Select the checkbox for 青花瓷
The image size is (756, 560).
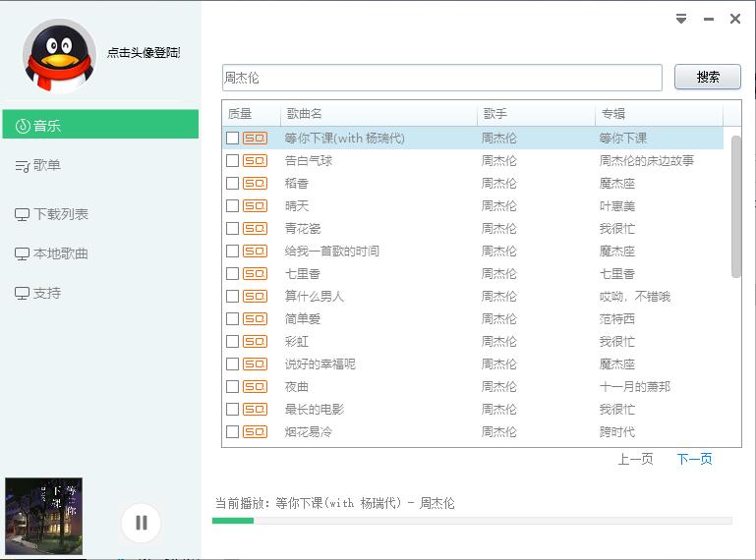click(232, 229)
